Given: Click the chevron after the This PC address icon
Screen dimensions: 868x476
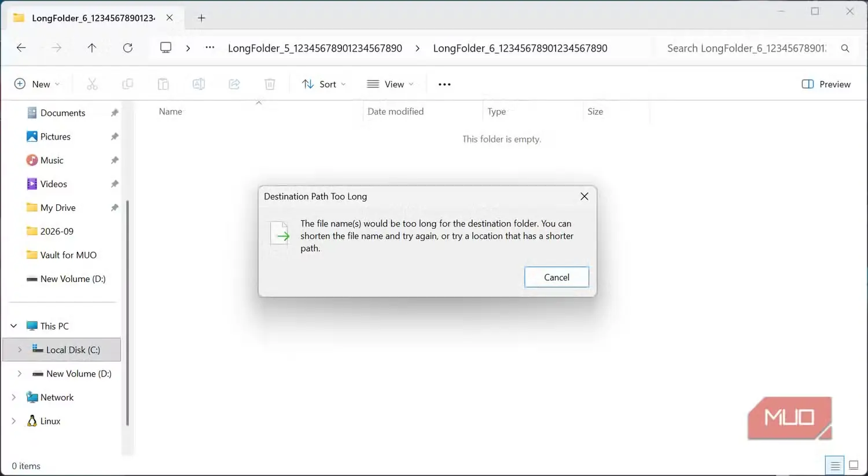Looking at the screenshot, I should click(x=188, y=48).
